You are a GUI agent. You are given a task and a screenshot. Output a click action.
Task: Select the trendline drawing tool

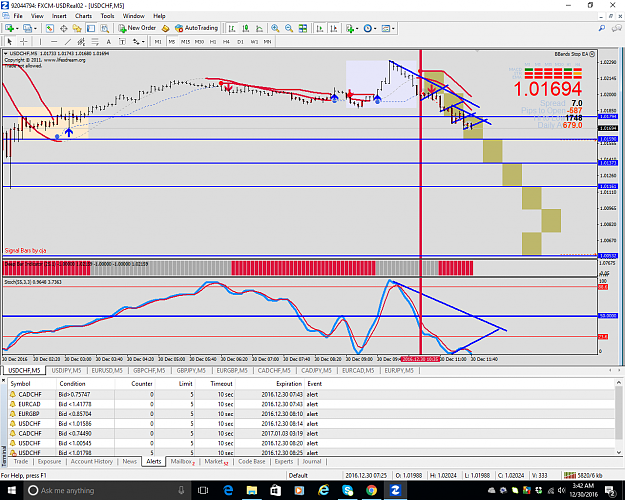68,41
